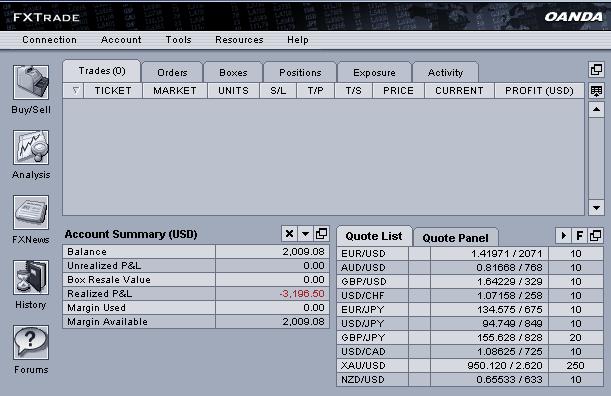Sort by the T/S column header
The image size is (611, 396).
tap(353, 90)
